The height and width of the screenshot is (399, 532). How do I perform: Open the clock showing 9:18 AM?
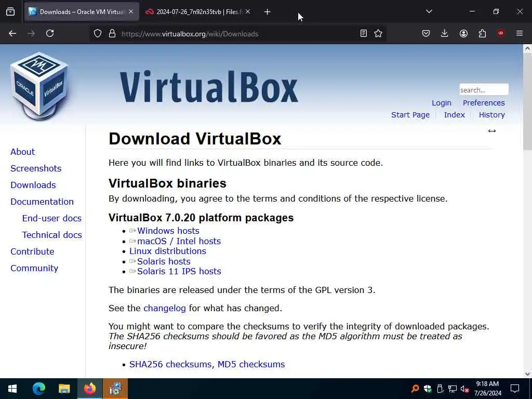487,389
